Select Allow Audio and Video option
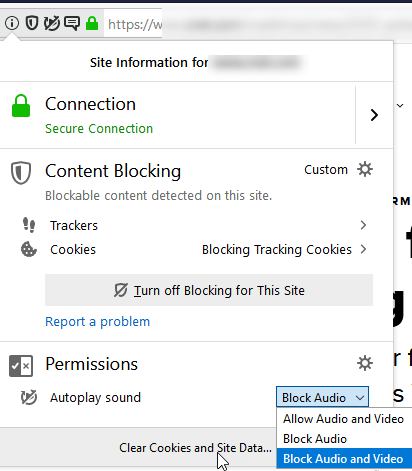This screenshot has width=412, height=471. [343, 419]
